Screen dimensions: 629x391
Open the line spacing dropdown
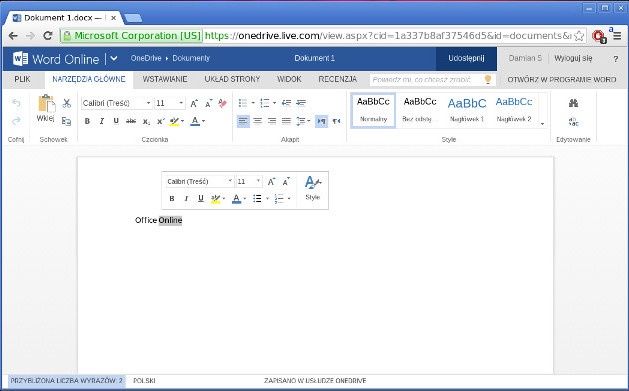pos(303,121)
